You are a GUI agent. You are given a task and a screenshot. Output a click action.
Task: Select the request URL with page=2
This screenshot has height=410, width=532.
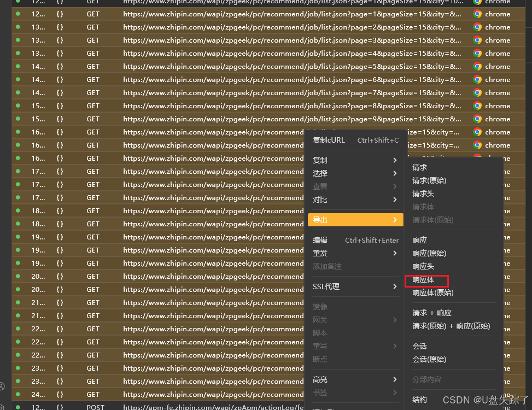click(292, 27)
